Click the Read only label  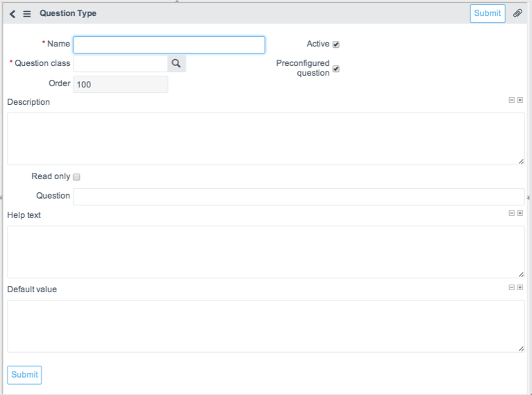click(x=51, y=176)
